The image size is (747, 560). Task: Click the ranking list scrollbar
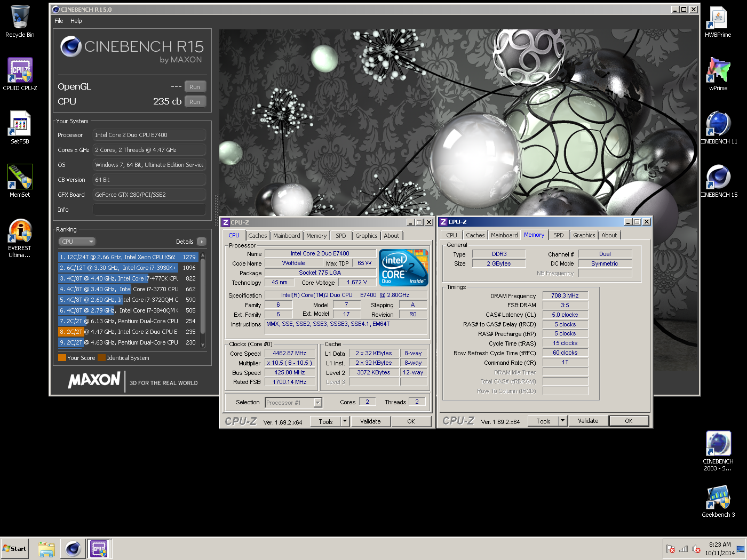(x=203, y=300)
